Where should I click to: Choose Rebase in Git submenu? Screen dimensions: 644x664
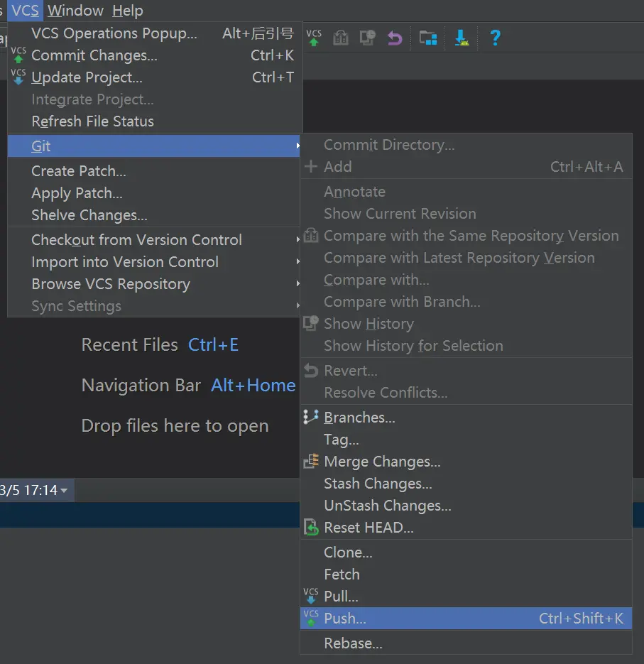tap(466, 643)
